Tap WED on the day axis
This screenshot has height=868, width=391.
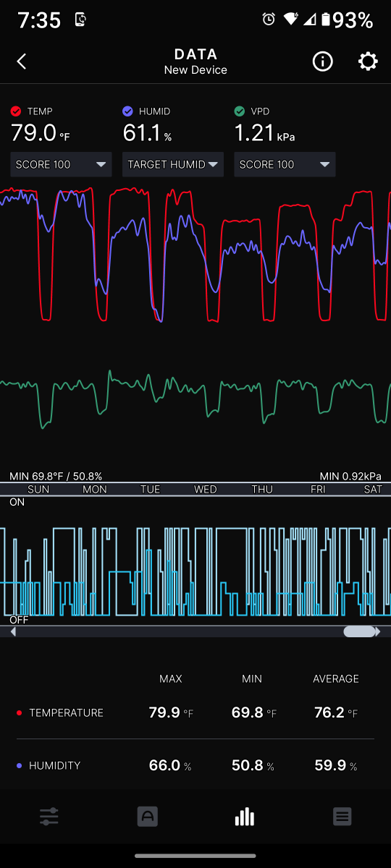(206, 490)
